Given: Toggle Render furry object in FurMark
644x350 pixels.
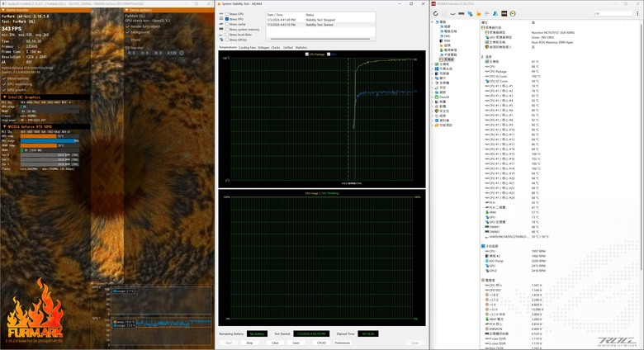Looking at the screenshot, I should 127,26.
